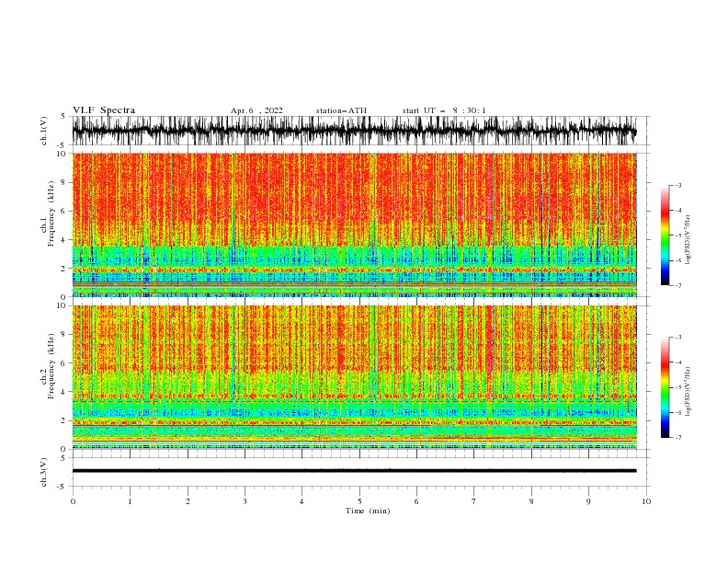Click tick label 3 on time axis

point(245,501)
